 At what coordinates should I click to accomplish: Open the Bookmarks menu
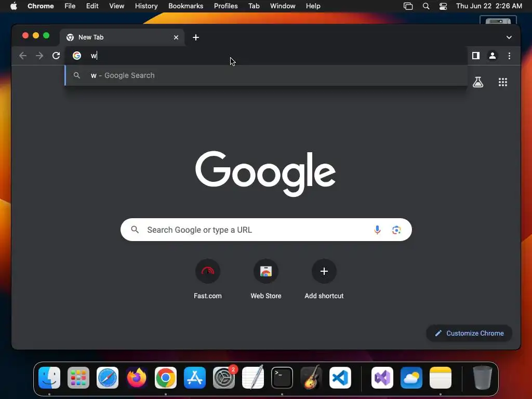pyautogui.click(x=185, y=6)
